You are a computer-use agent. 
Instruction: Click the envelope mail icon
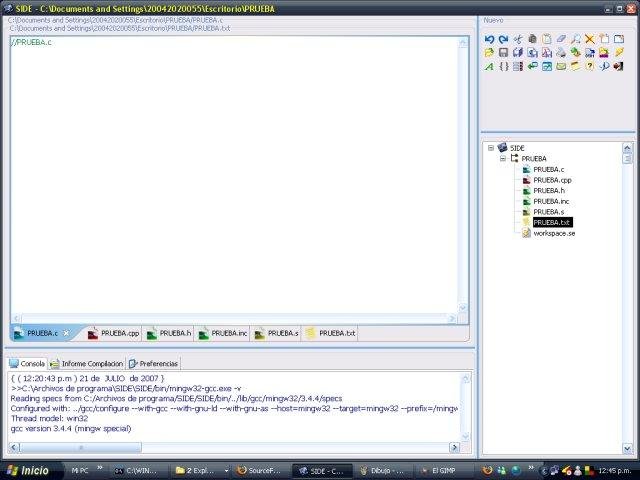561,66
